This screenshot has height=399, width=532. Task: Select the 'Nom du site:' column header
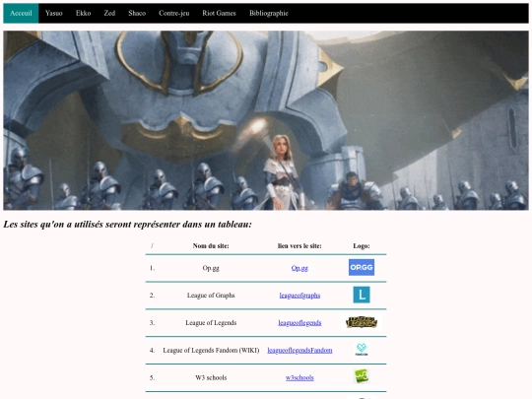tap(211, 246)
